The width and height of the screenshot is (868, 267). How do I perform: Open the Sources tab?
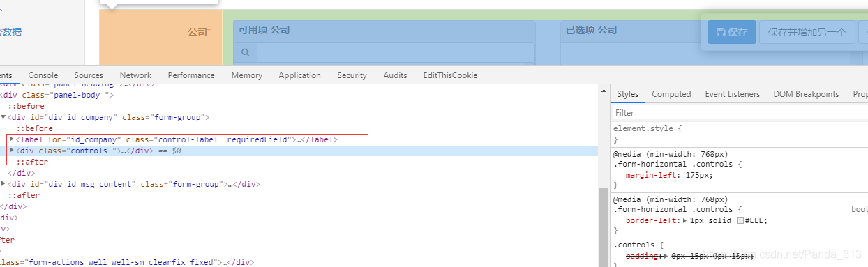tap(89, 75)
